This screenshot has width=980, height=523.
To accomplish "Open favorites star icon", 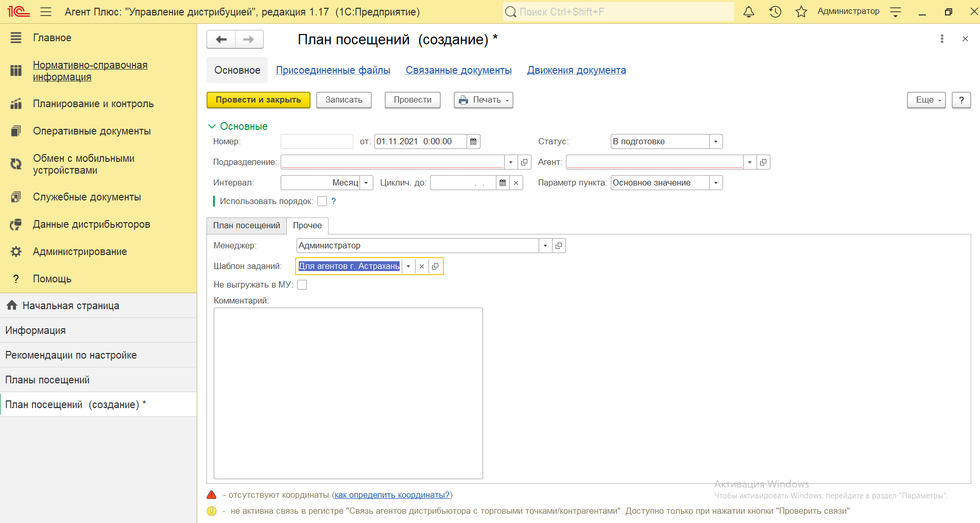I will 801,11.
